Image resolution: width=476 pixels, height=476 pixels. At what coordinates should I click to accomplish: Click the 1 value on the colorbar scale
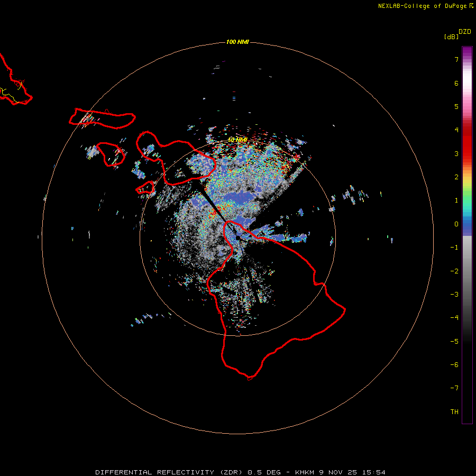coord(456,200)
